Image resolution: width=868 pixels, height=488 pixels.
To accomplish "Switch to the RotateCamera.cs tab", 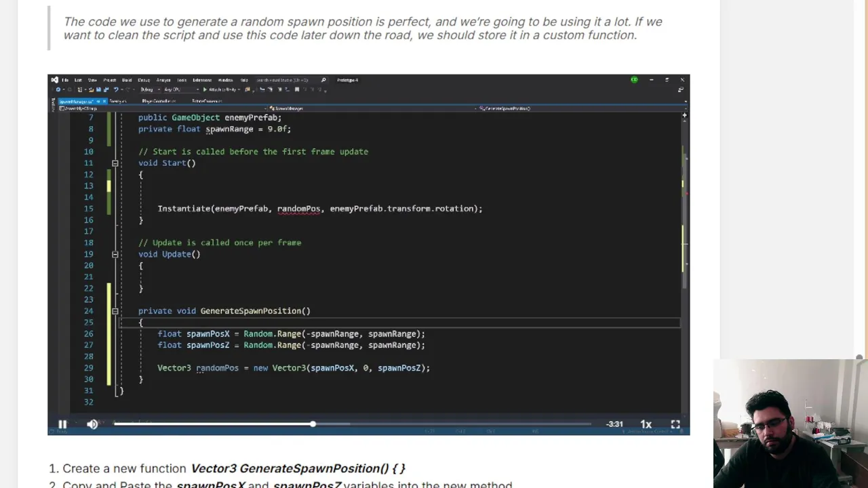I will point(207,101).
